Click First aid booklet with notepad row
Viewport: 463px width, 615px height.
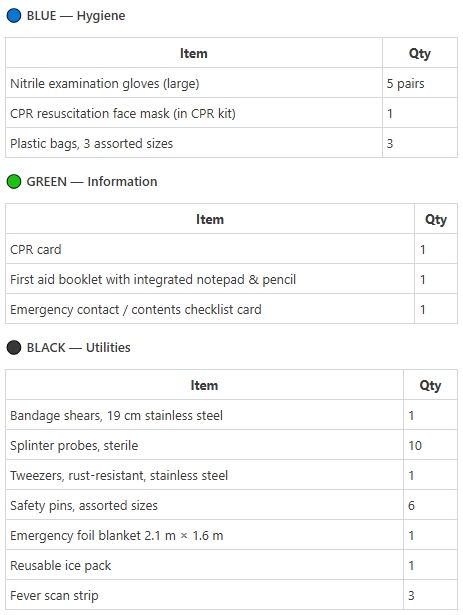click(232, 279)
